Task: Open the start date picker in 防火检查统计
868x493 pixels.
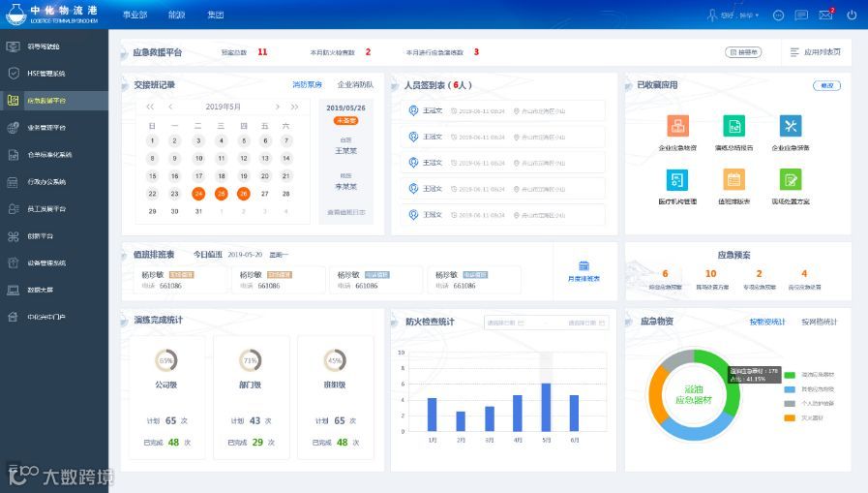Action: (505, 323)
